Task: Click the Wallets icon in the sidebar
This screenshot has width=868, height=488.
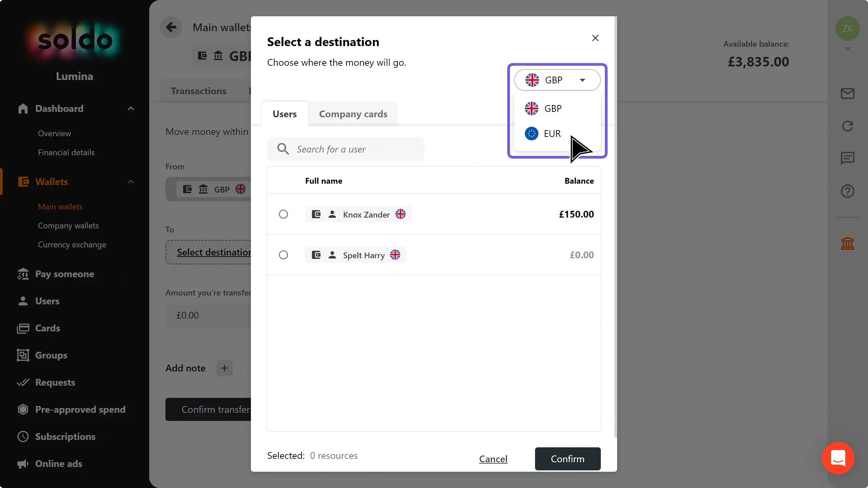Action: tap(23, 182)
